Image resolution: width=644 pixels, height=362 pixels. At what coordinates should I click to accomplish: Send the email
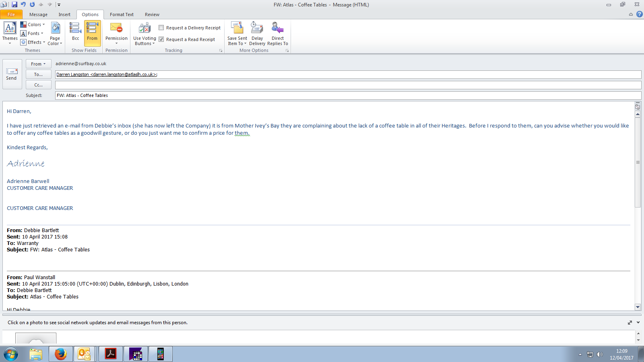click(11, 74)
